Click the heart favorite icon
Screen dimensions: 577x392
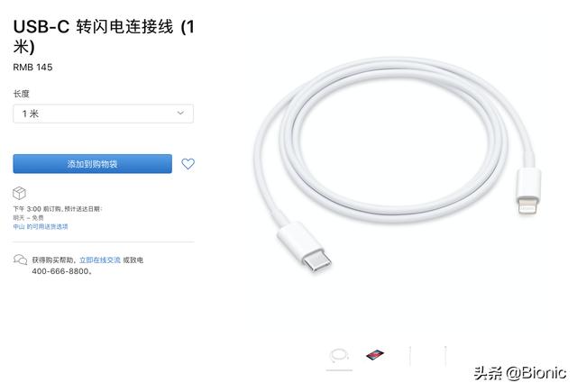click(x=188, y=164)
